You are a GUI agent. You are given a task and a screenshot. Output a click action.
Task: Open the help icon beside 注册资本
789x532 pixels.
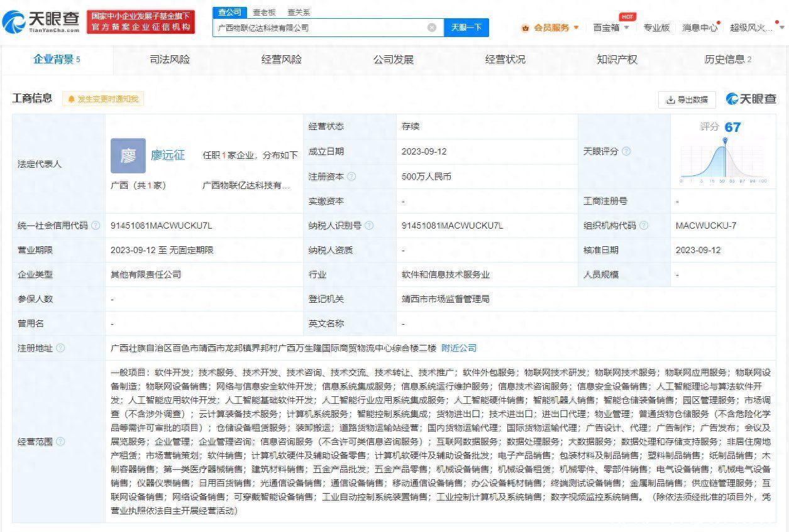[x=351, y=176]
